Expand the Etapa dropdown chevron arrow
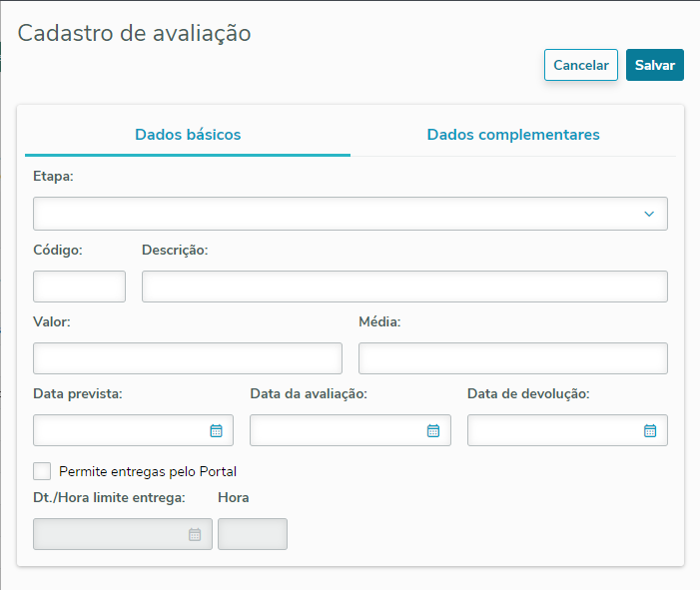 [x=649, y=214]
